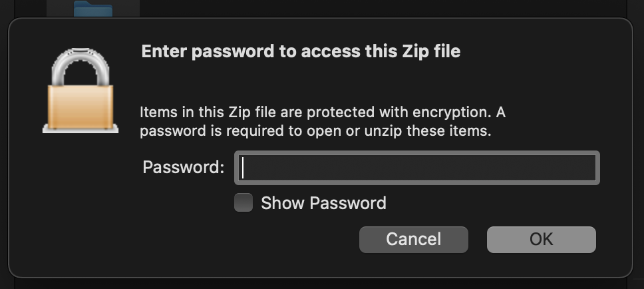This screenshot has width=644, height=289.
Task: Click the "Password:" field label
Action: coord(184,167)
